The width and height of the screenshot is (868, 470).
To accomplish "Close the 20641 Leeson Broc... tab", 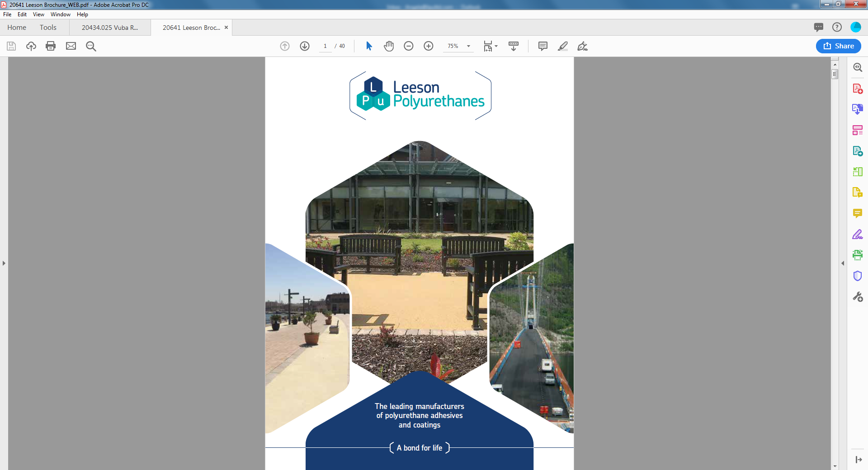I will coord(226,28).
